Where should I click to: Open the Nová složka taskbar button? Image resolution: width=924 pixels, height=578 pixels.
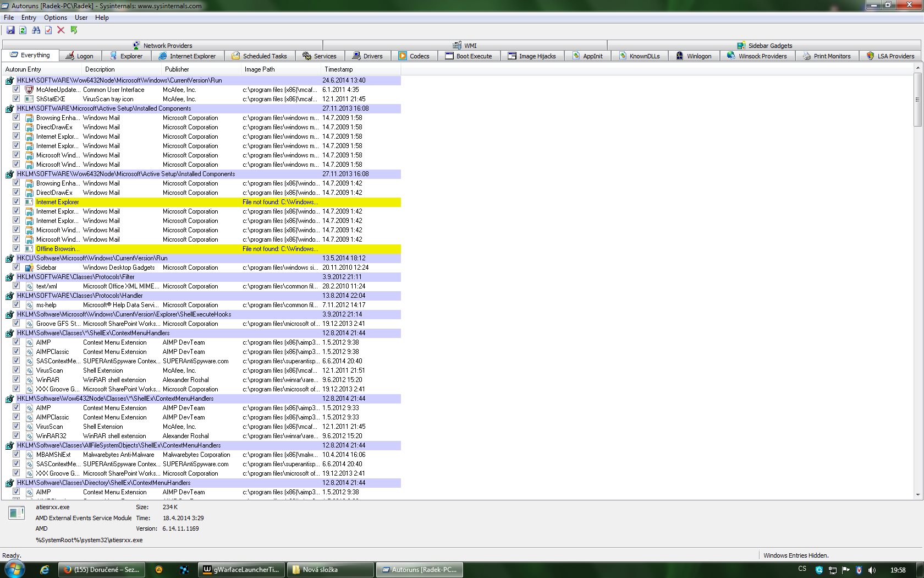331,570
